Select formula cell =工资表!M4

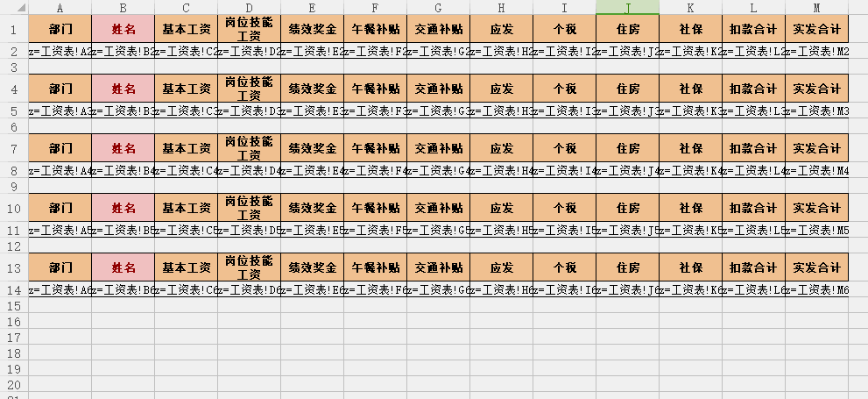[x=817, y=171]
